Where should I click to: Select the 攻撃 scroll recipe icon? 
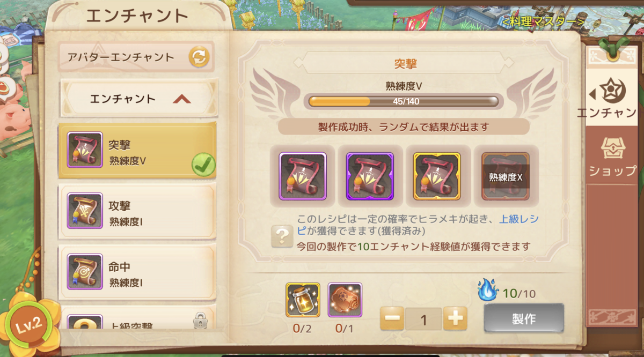85,211
